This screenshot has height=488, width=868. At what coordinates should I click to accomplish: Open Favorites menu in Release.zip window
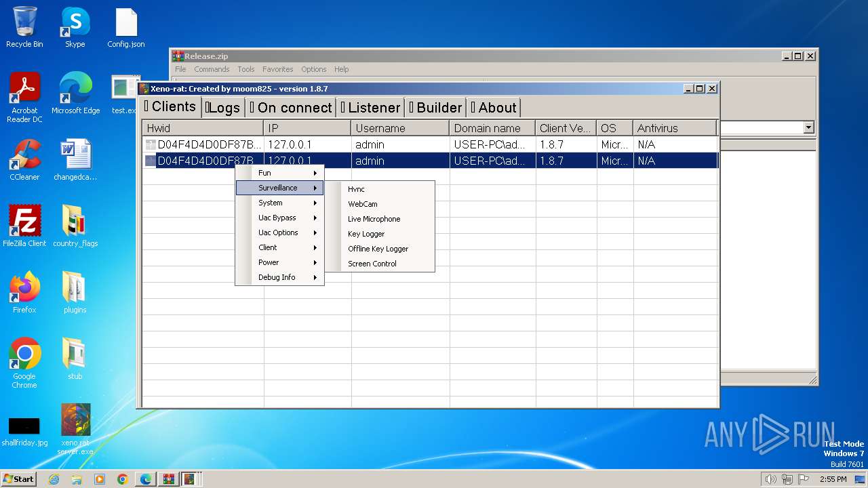[x=278, y=69]
